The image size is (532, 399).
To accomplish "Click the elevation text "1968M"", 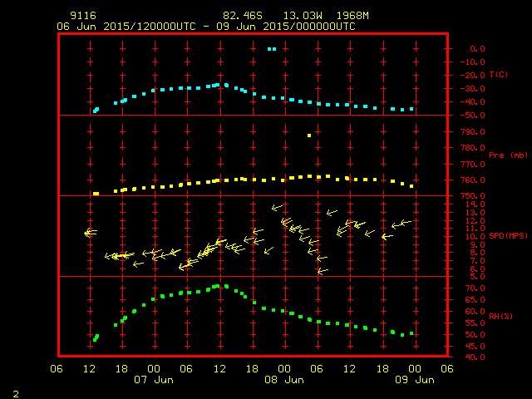I will pos(352,16).
